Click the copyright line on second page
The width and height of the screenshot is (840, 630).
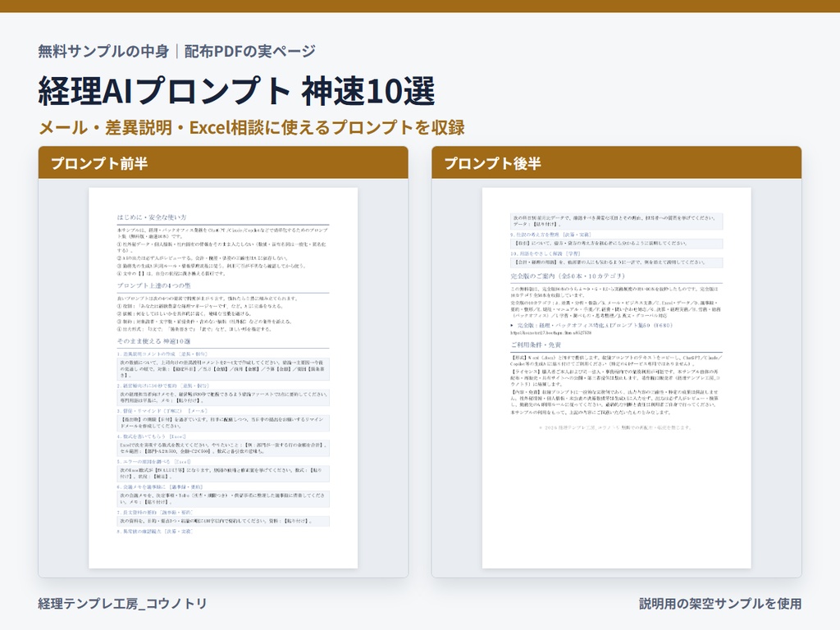pyautogui.click(x=615, y=427)
